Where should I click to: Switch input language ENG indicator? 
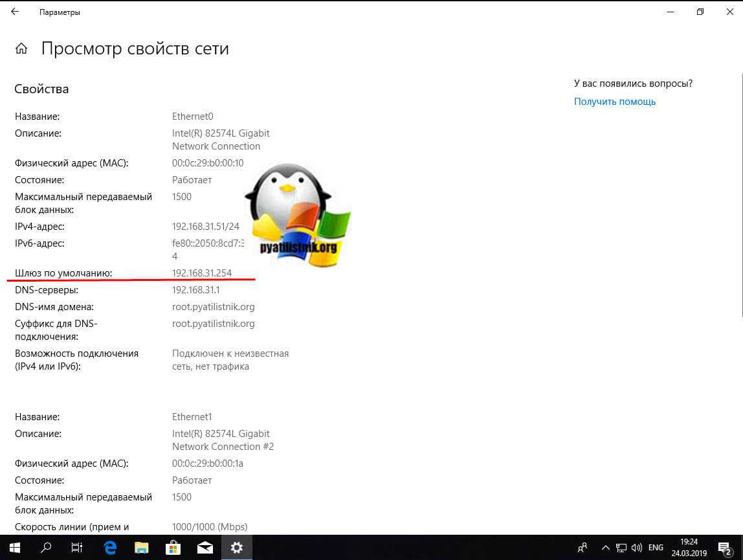[656, 548]
